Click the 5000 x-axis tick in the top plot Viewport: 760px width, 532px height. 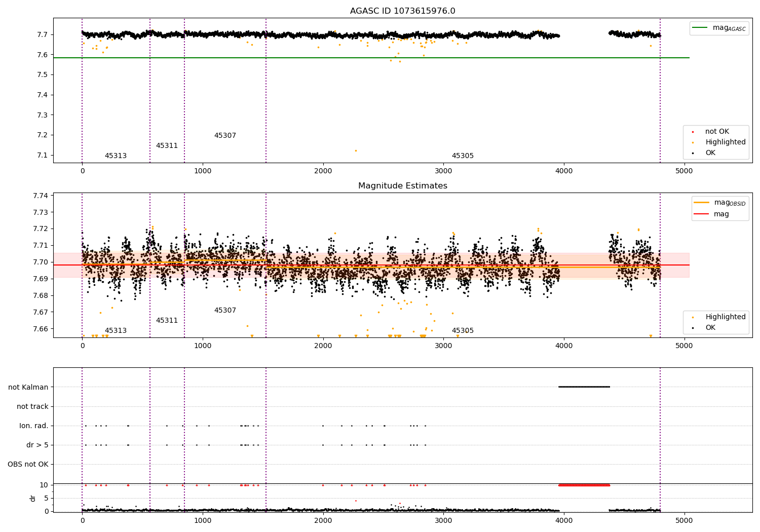click(684, 171)
